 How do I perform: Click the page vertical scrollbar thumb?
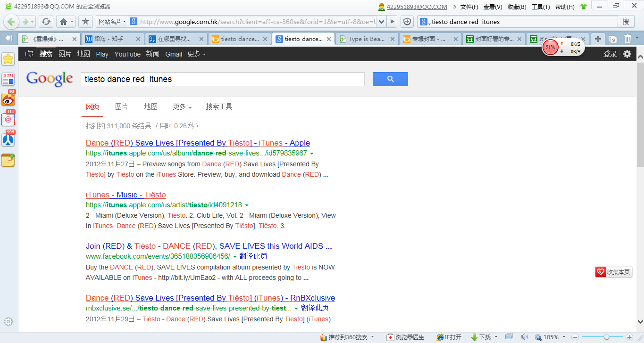point(640,114)
